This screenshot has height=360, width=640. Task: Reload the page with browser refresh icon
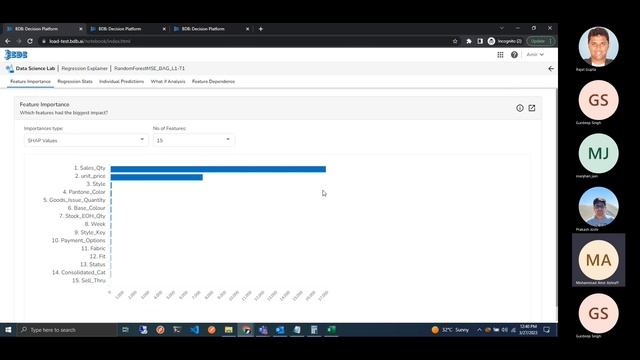(x=30, y=41)
